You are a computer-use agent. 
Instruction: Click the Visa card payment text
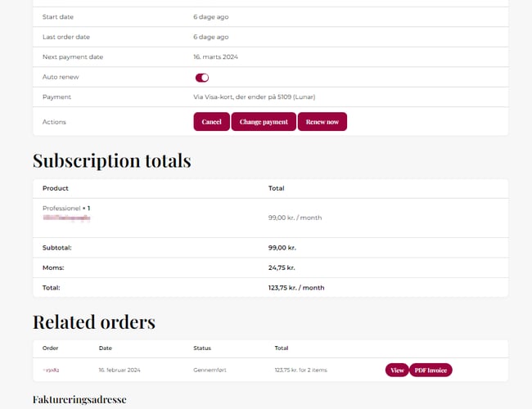(254, 97)
